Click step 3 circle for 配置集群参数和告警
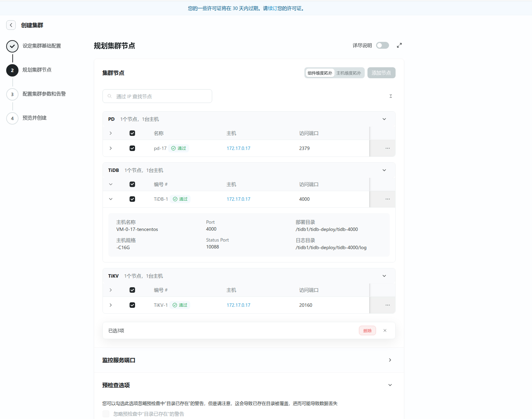Image resolution: width=532 pixels, height=419 pixels. pyautogui.click(x=12, y=94)
